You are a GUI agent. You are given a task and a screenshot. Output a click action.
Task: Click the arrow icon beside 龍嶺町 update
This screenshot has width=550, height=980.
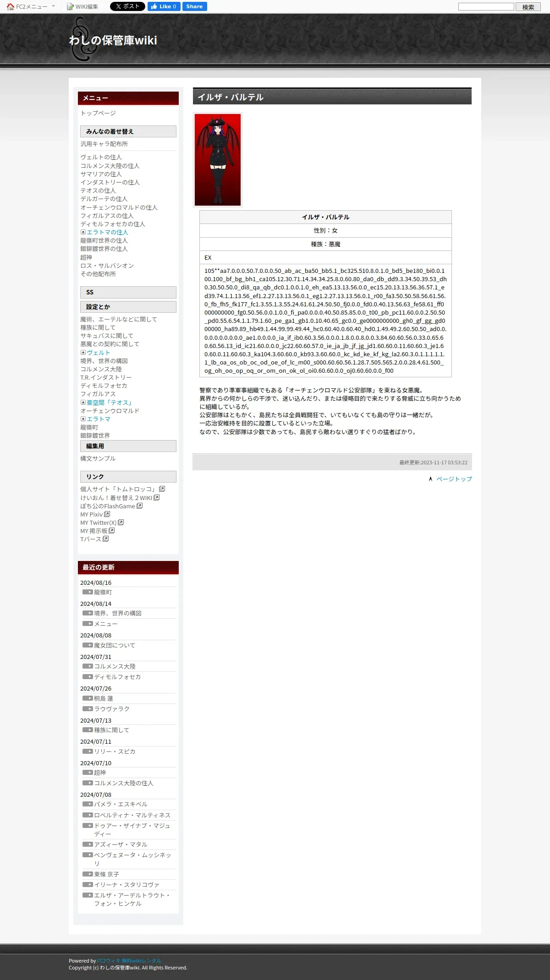pos(88,592)
